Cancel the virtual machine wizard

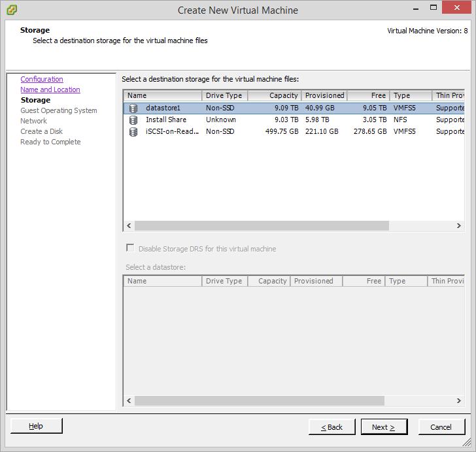pos(441,427)
